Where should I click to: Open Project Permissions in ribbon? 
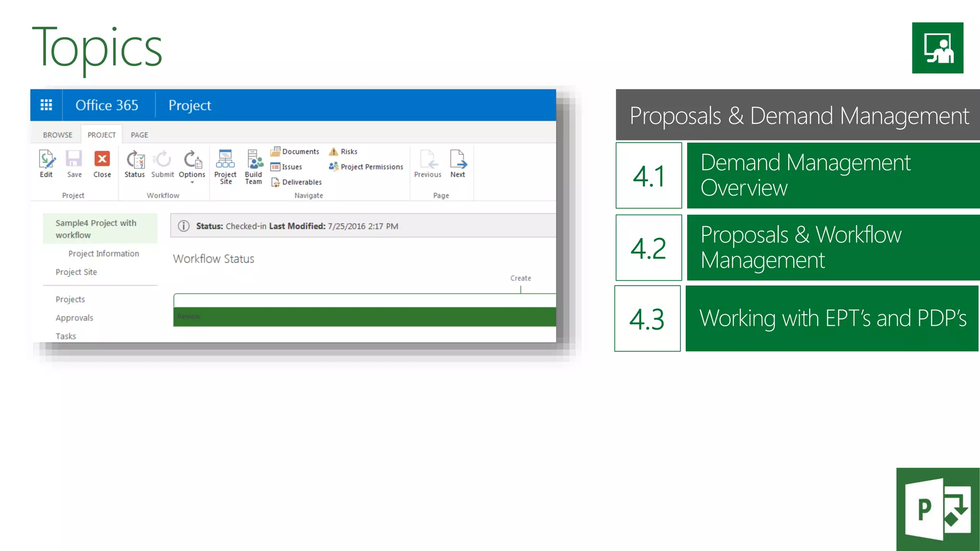coord(366,167)
